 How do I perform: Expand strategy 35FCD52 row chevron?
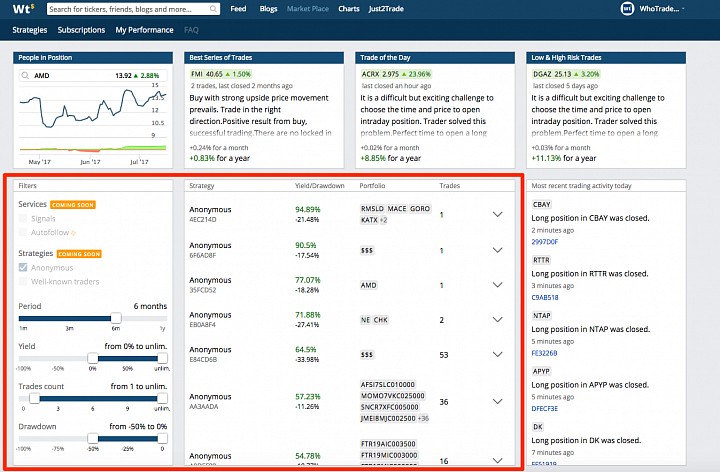tap(497, 285)
